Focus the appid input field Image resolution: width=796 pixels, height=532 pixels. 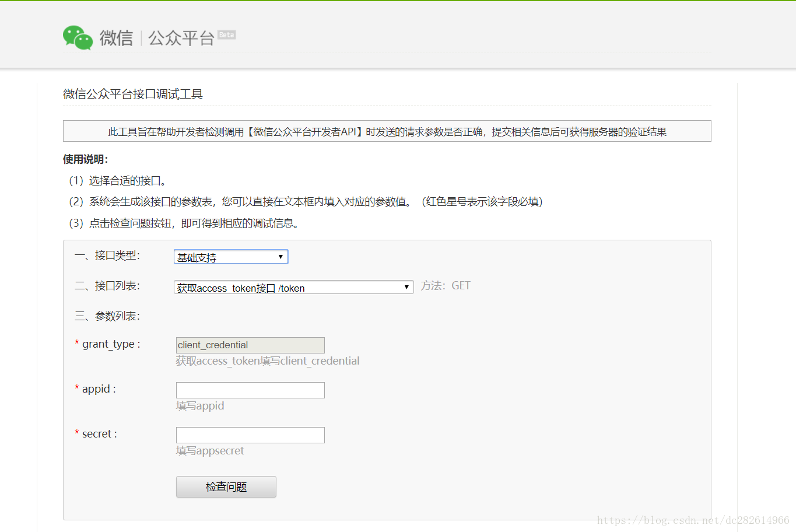click(x=250, y=390)
